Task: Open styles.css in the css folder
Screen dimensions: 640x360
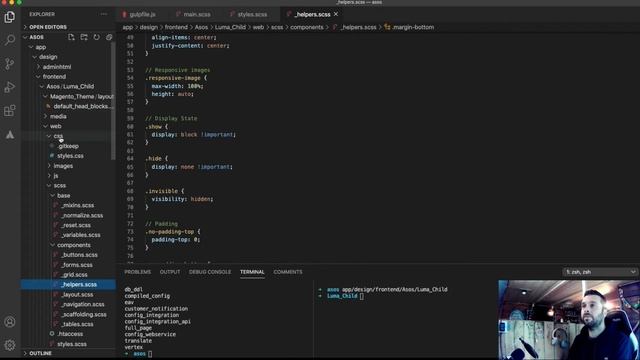Action: click(68, 156)
